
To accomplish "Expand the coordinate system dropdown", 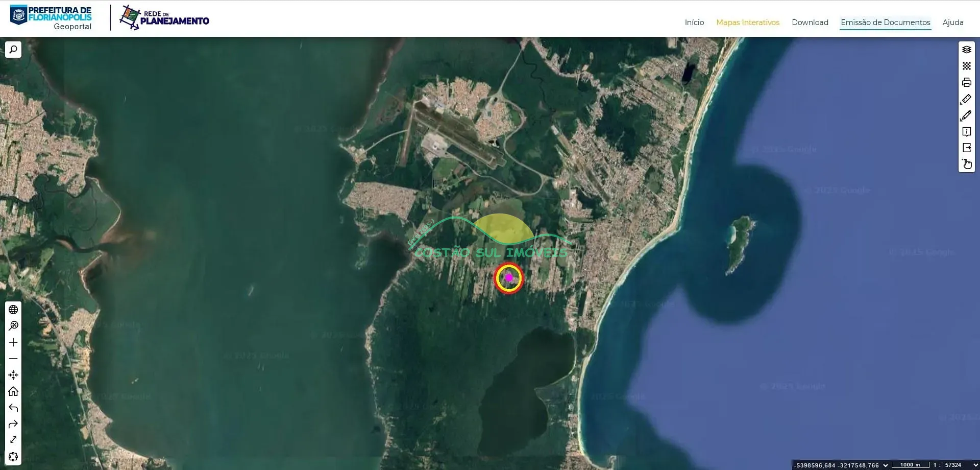I will (886, 465).
